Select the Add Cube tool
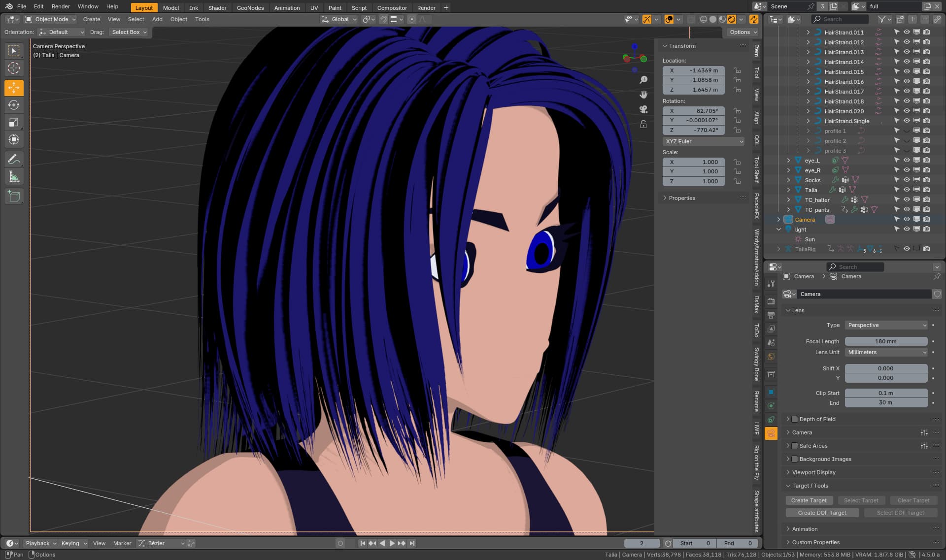This screenshot has height=560, width=946. click(x=14, y=197)
